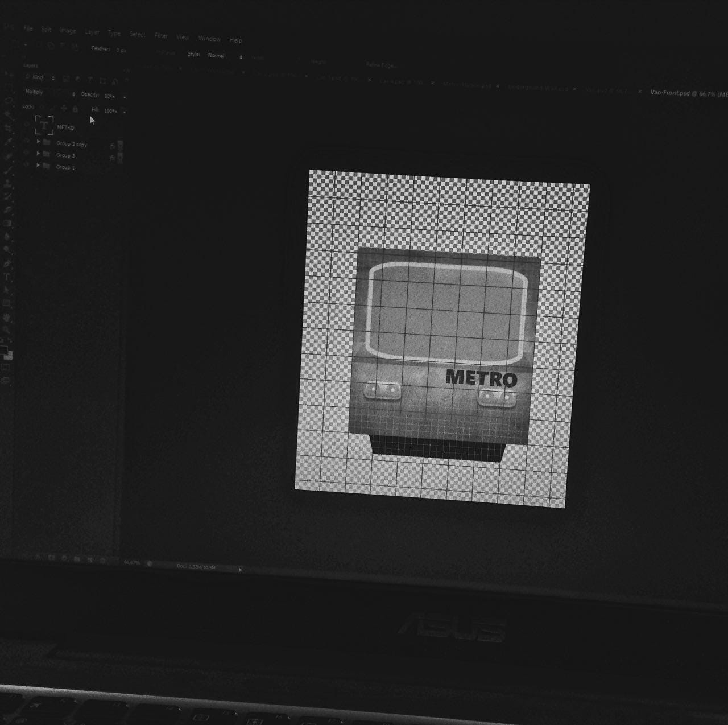Click the create new layer icon
This screenshot has height=725, width=728.
90,559
